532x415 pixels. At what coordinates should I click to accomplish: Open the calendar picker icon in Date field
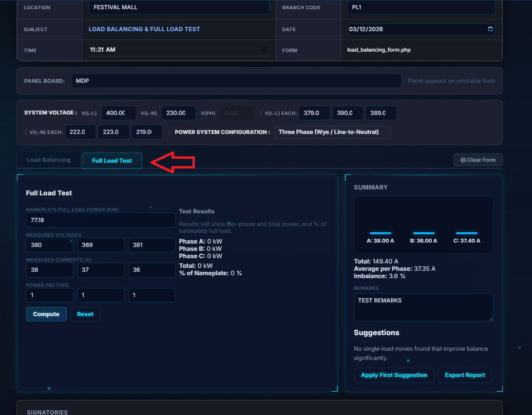(490, 29)
